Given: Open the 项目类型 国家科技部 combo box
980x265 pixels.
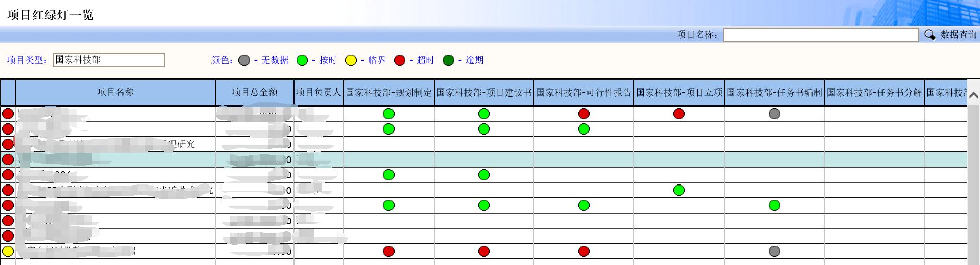Looking at the screenshot, I should point(109,60).
